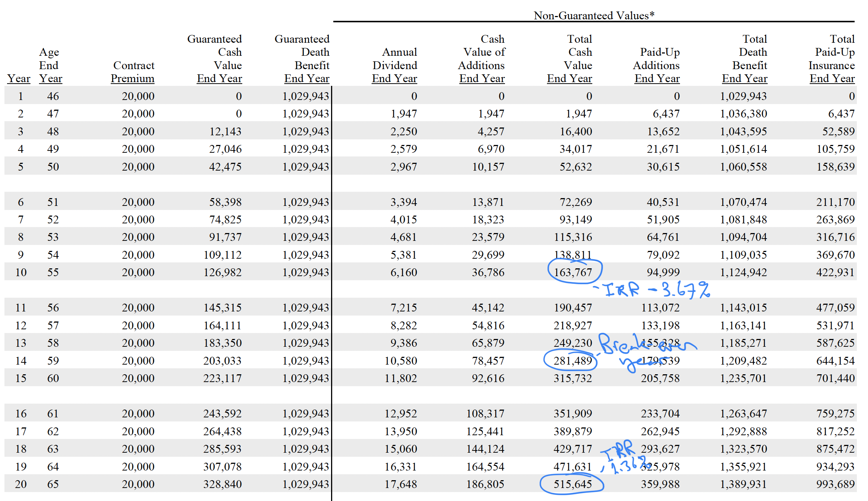
Task: Click the circled 281,489 total cash value
Action: click(572, 361)
